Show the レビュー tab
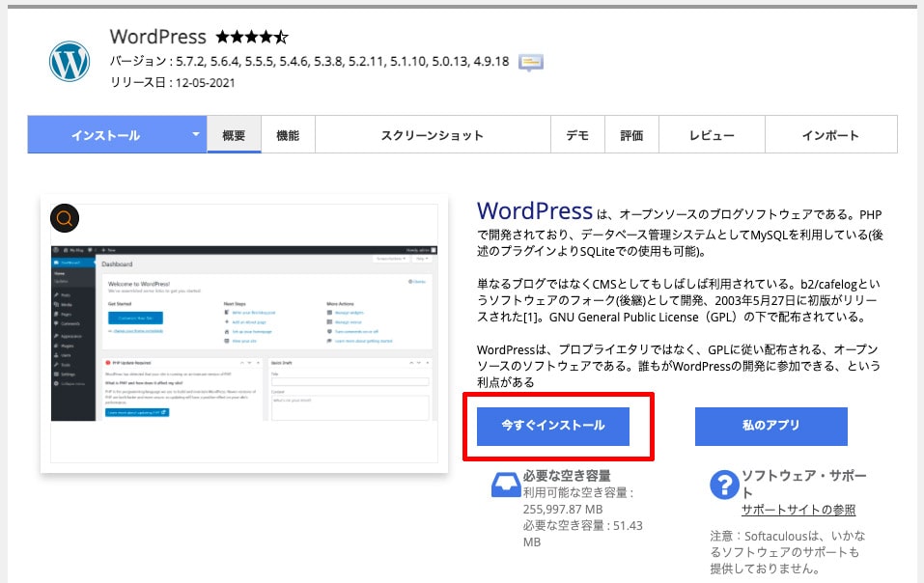This screenshot has height=583, width=924. click(711, 135)
